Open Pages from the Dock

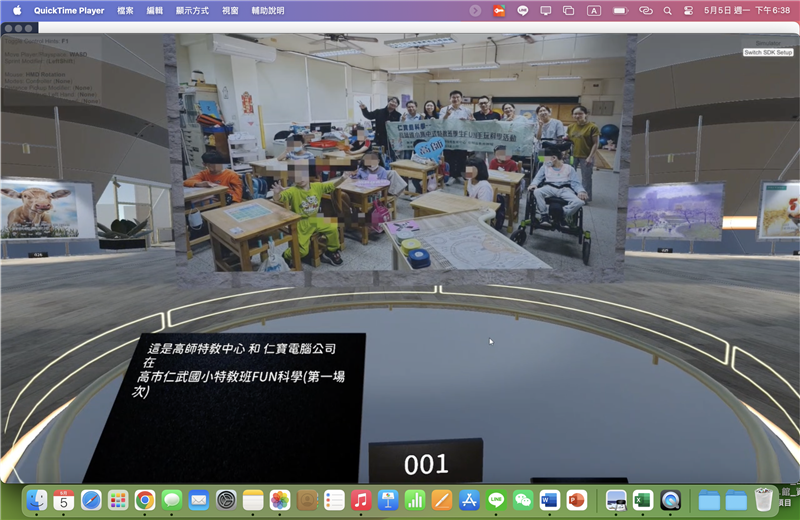pos(442,500)
